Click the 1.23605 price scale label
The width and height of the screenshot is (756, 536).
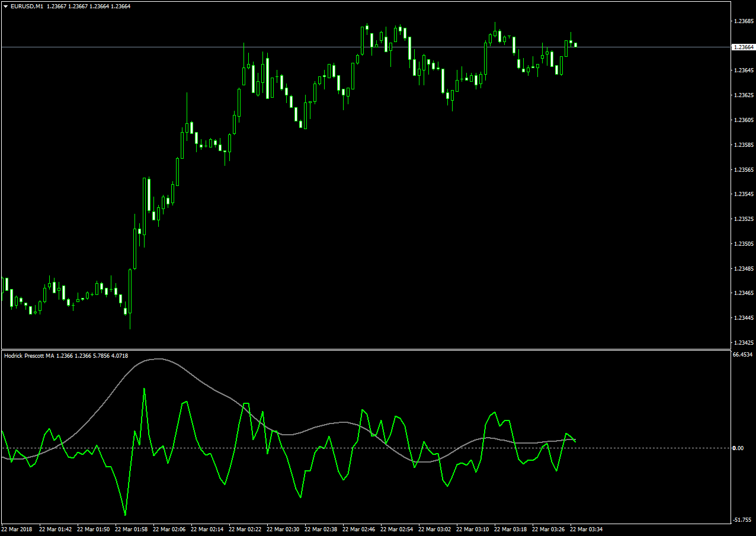743,120
